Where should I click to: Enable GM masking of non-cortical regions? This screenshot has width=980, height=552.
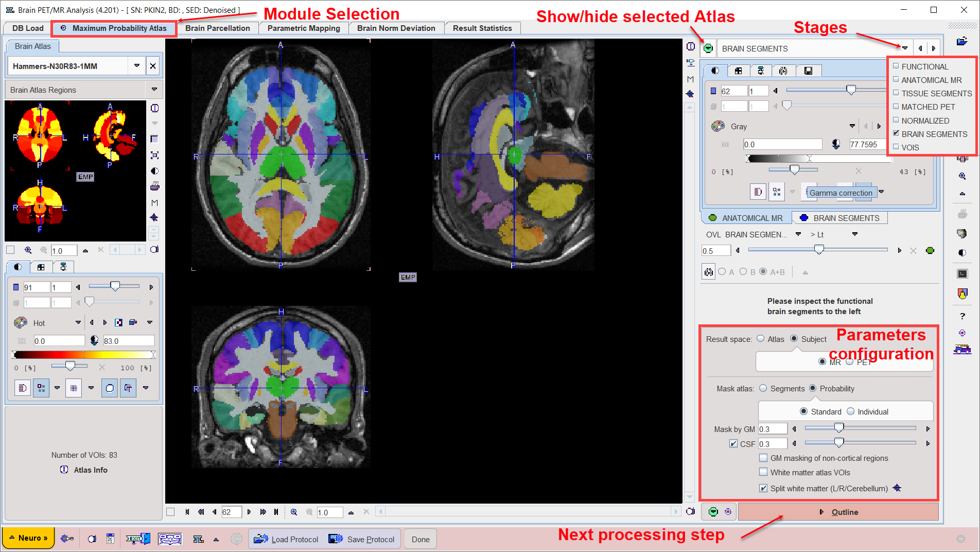(763, 458)
